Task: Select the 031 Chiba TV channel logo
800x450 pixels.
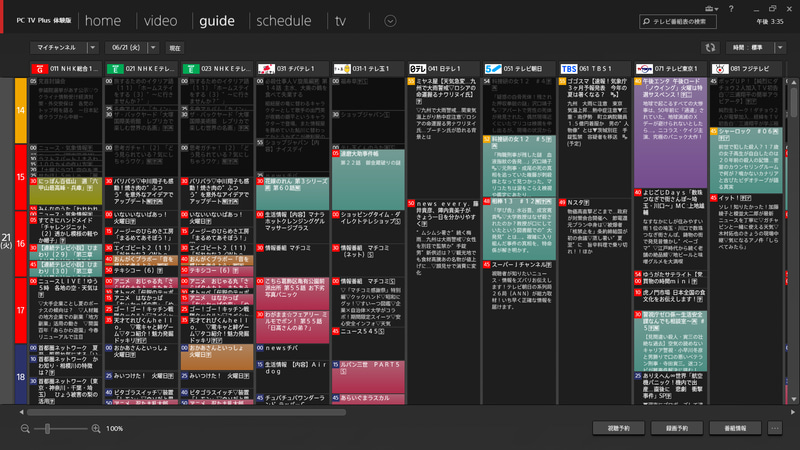Action: 266,68
